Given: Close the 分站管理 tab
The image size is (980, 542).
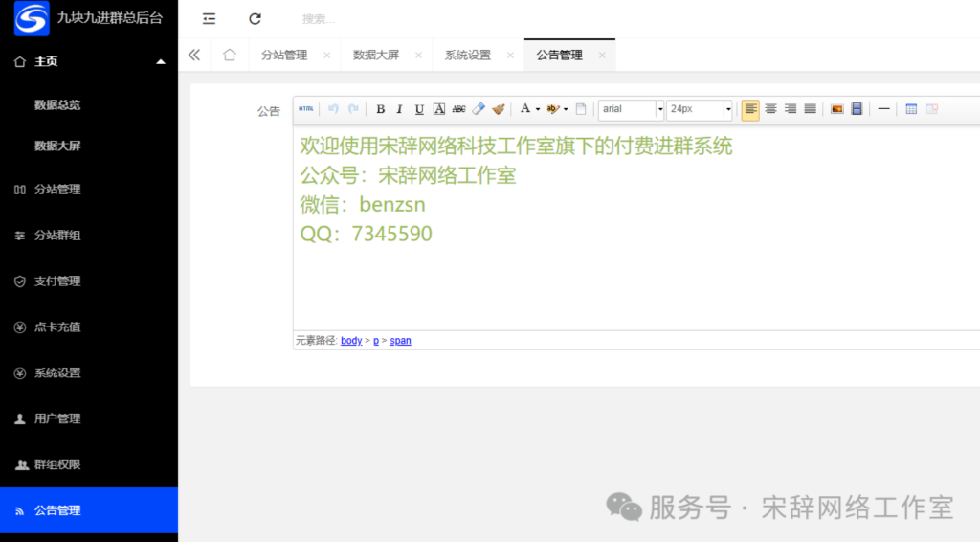Looking at the screenshot, I should (x=327, y=55).
